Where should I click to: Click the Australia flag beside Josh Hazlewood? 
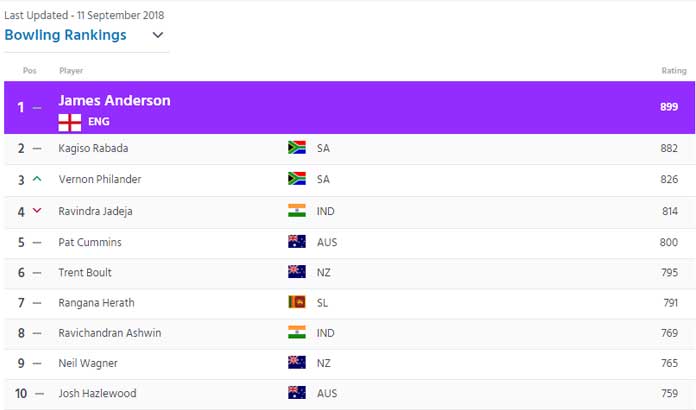[297, 392]
